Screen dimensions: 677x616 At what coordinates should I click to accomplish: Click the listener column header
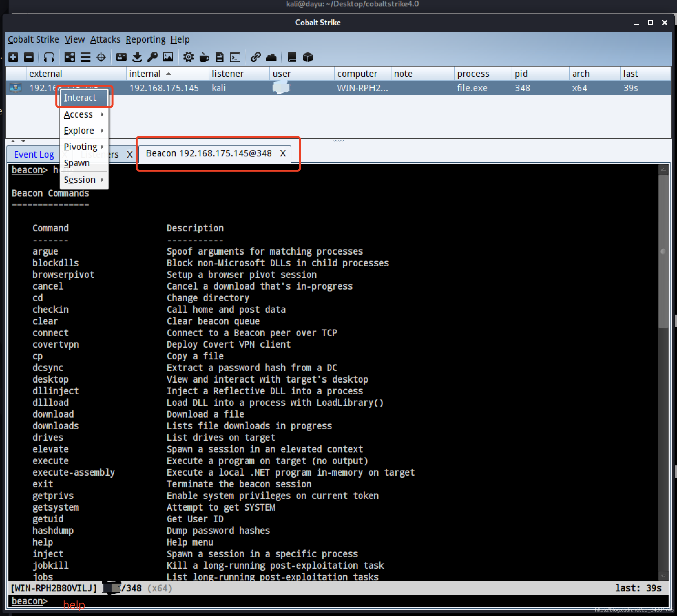tap(239, 74)
